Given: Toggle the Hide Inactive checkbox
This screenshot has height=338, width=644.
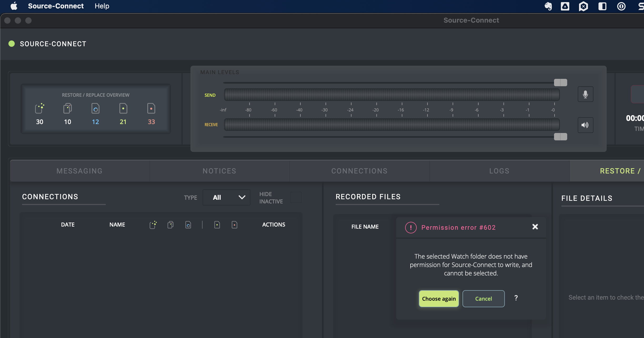Looking at the screenshot, I should click(296, 197).
